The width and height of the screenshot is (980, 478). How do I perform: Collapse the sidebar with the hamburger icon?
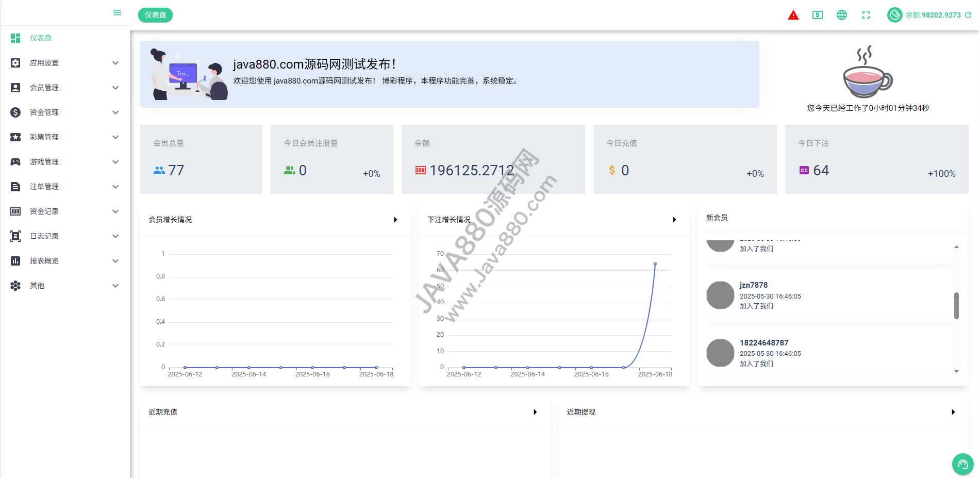(x=117, y=12)
